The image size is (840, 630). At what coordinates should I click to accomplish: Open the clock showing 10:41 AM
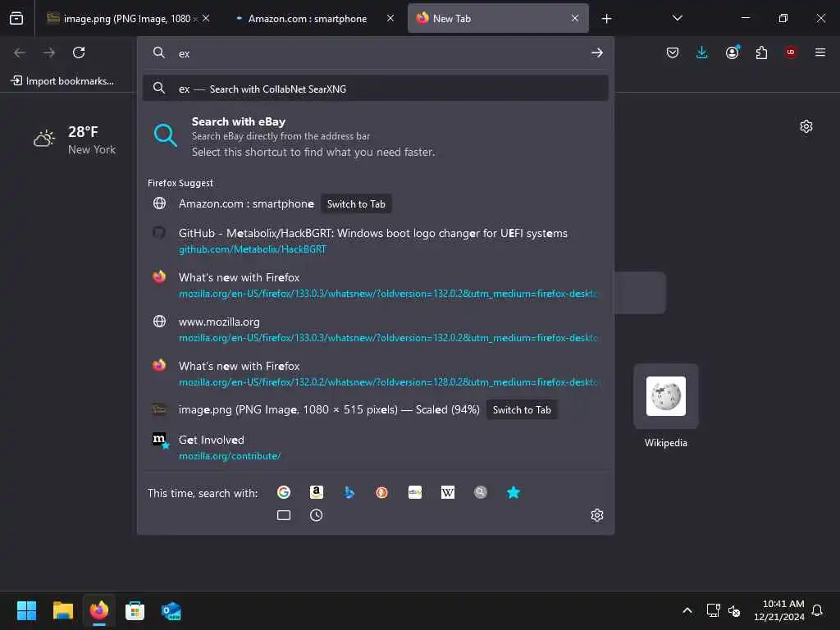point(779,610)
